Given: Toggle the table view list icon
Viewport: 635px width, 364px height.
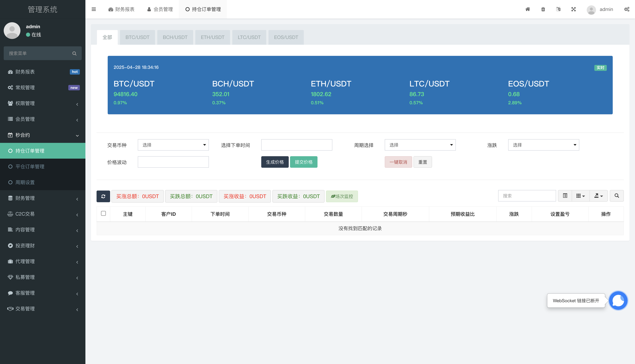Looking at the screenshot, I should [x=565, y=196].
